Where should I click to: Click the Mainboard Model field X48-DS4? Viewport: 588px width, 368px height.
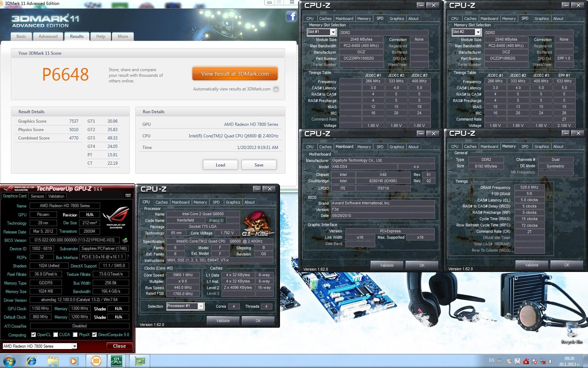tap(364, 167)
